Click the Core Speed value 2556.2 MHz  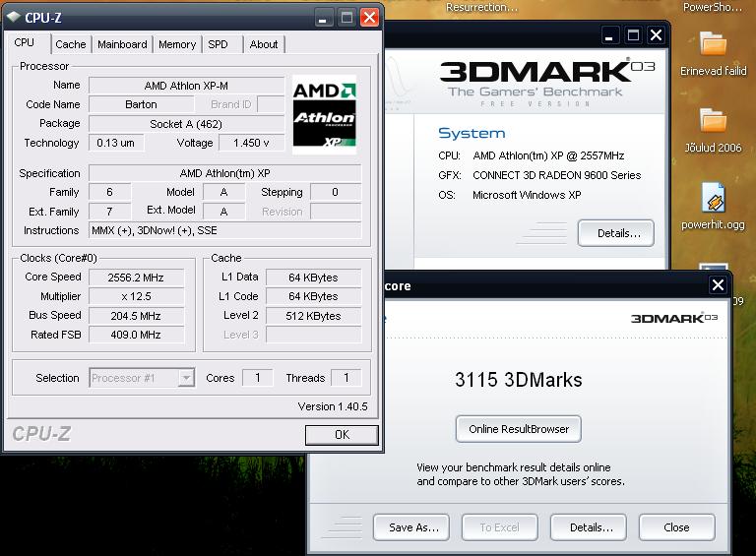[136, 278]
